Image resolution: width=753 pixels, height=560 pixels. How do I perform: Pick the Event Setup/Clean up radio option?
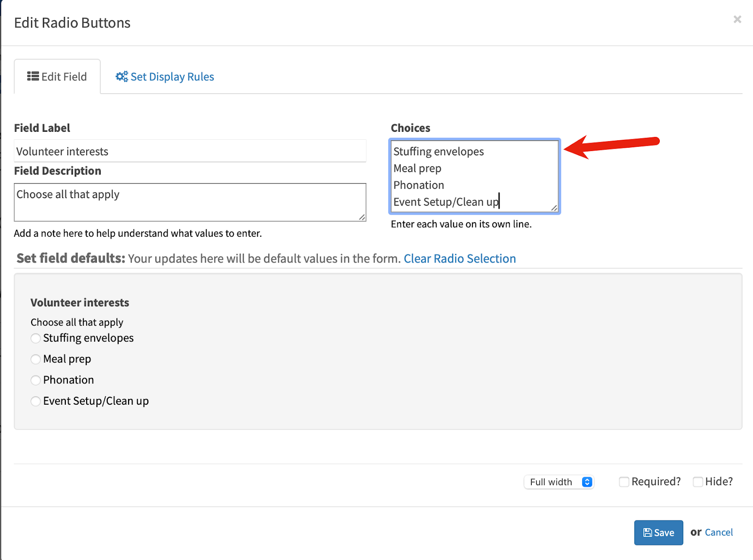pyautogui.click(x=36, y=401)
